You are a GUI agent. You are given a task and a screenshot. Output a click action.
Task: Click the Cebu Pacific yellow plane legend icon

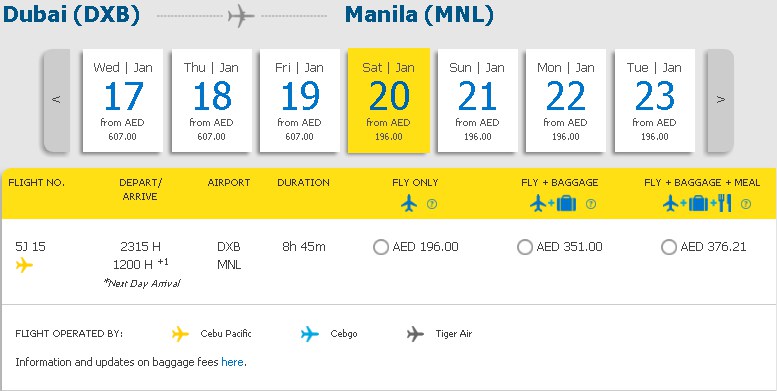tap(180, 334)
